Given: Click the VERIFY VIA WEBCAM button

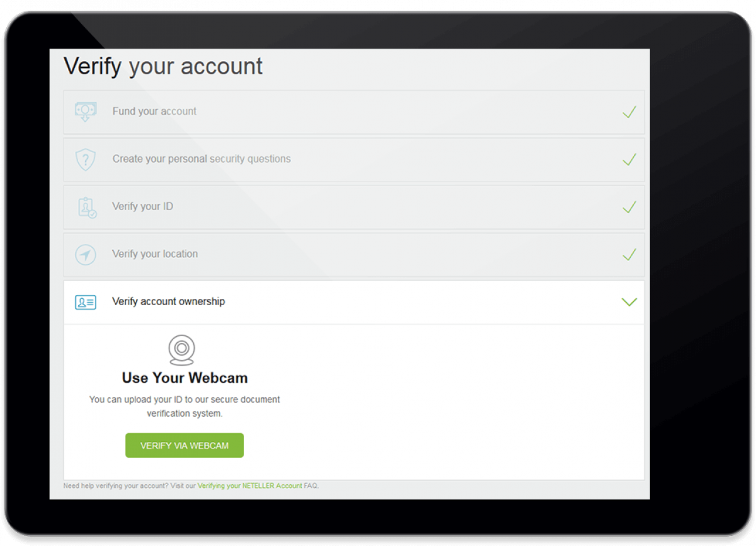Looking at the screenshot, I should click(185, 445).
